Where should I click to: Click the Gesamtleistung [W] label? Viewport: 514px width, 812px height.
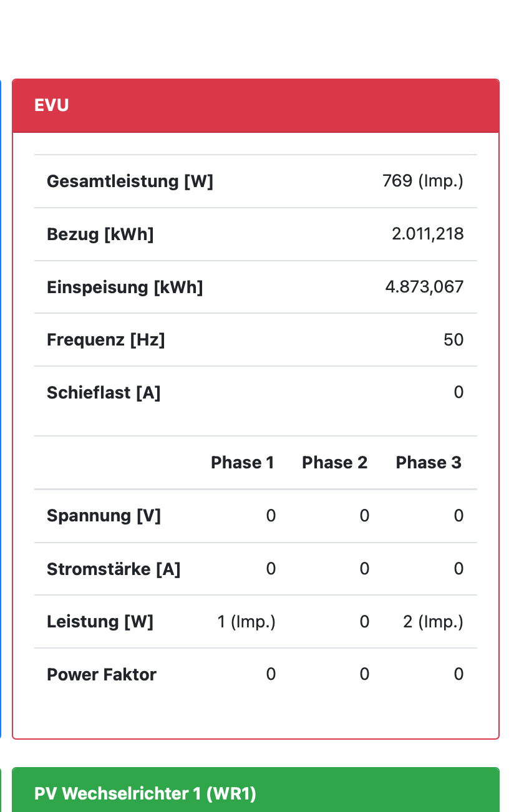[130, 181]
